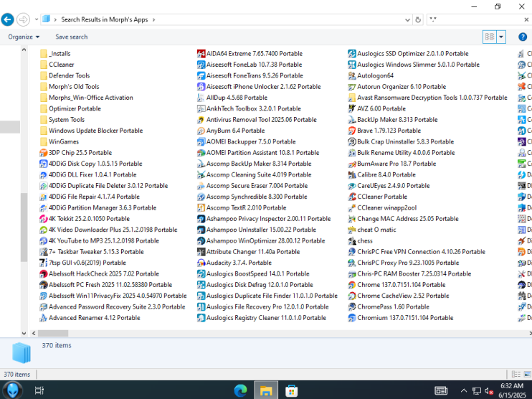Click the Advanced Renamer 4.12 Portable icon
This screenshot has height=399, width=532.
pyautogui.click(x=44, y=318)
